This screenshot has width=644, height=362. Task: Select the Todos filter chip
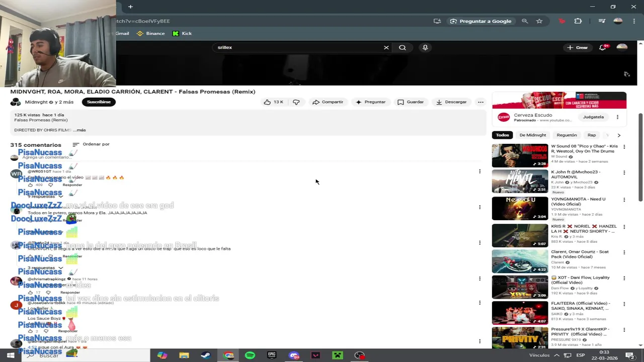pos(503,135)
